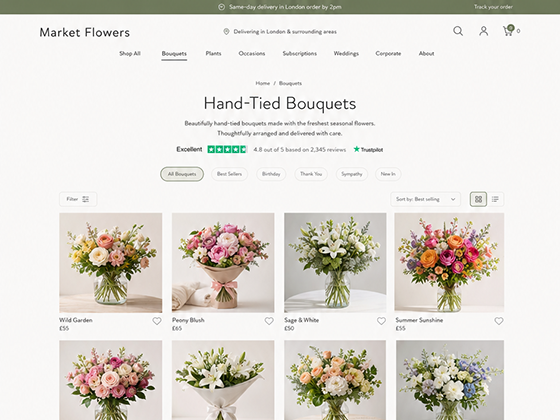Open the Sage & White bouquet image
Screen dimensions: 560x420
click(335, 263)
